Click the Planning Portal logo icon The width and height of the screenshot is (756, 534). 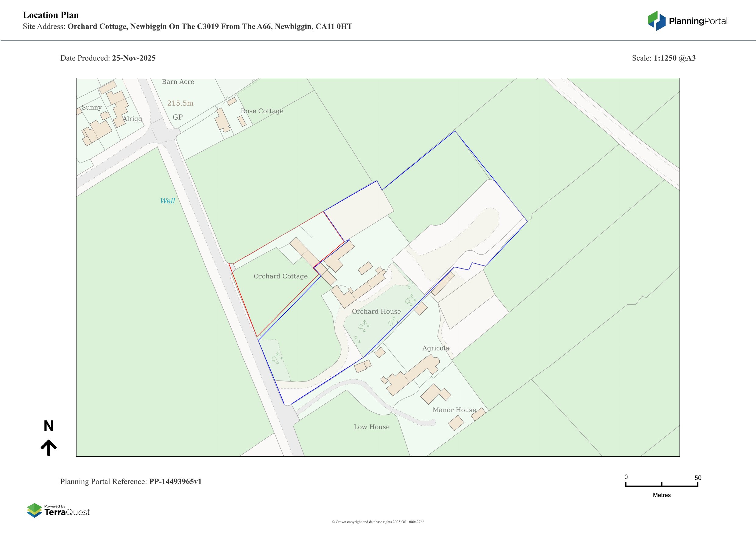coord(657,21)
